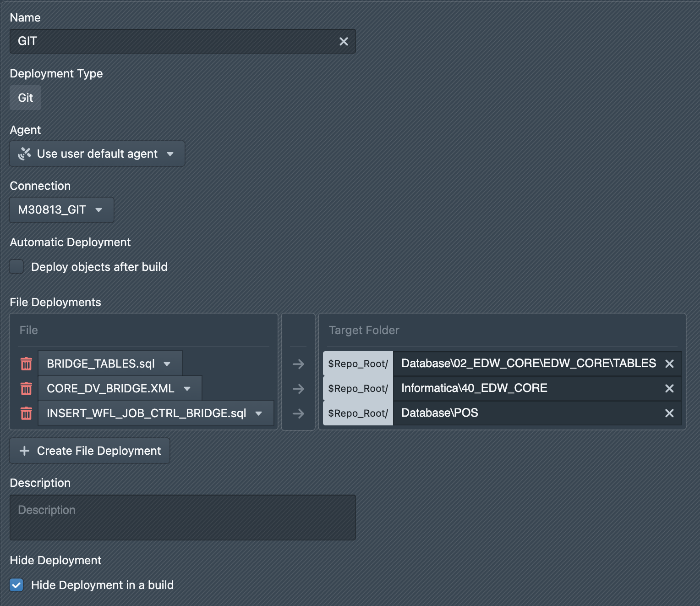Viewport: 700px width, 606px height.
Task: Delete the CORE_DV_BRIDGE.XML file deployment row
Action: point(26,389)
